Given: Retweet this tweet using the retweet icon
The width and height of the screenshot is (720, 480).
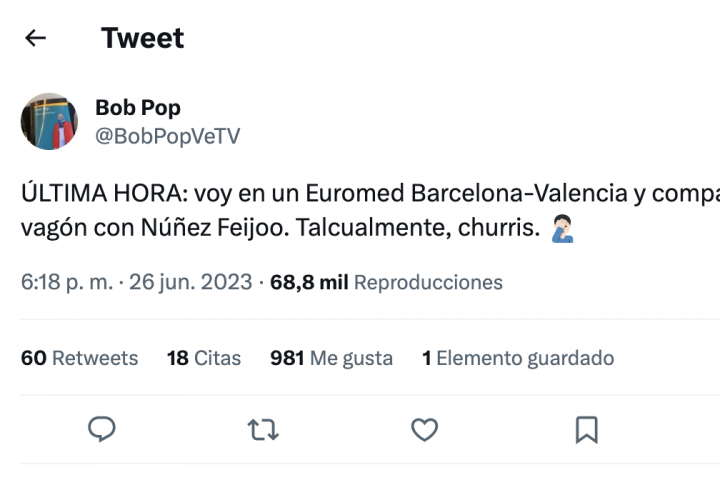Looking at the screenshot, I should point(263,430).
